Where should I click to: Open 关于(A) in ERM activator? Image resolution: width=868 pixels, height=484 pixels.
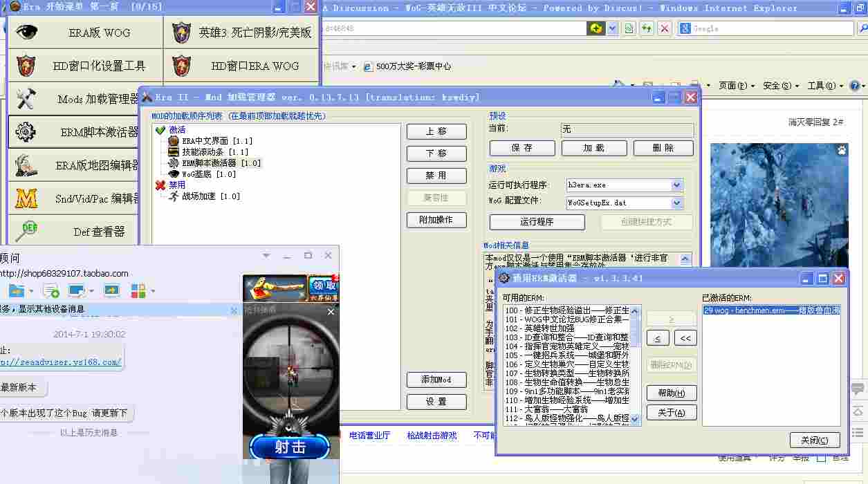coord(672,413)
